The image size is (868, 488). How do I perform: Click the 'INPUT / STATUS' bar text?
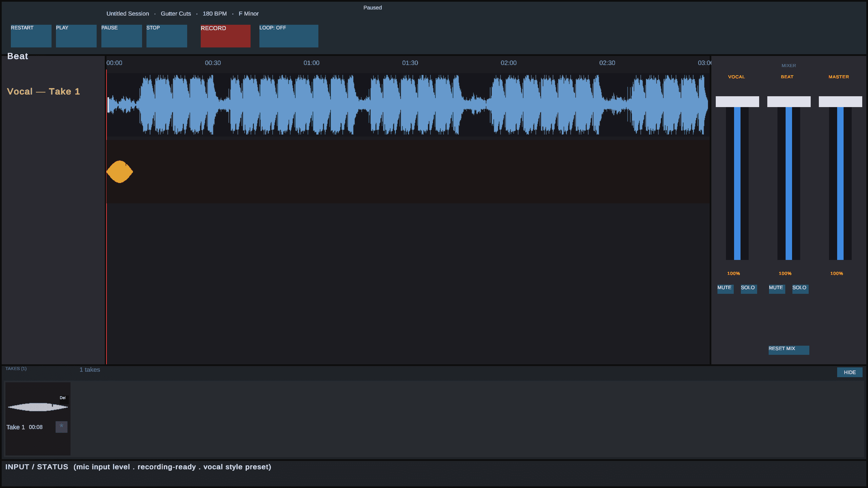pyautogui.click(x=138, y=467)
